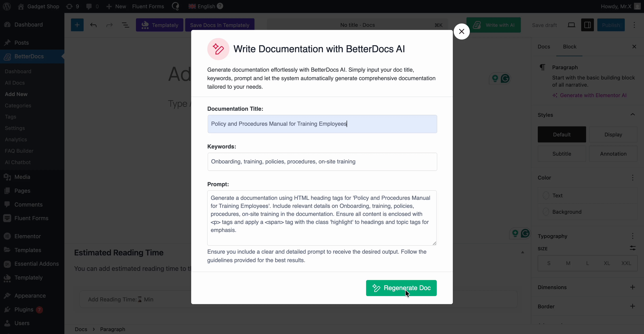The height and width of the screenshot is (334, 644).
Task: Click the Templately icon in editor toolbar
Action: tap(145, 25)
